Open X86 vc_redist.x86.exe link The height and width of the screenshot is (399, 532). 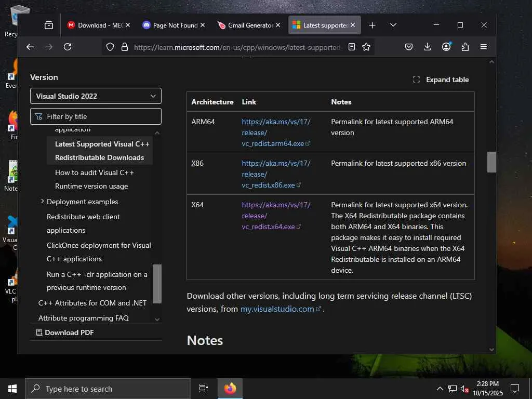point(276,174)
